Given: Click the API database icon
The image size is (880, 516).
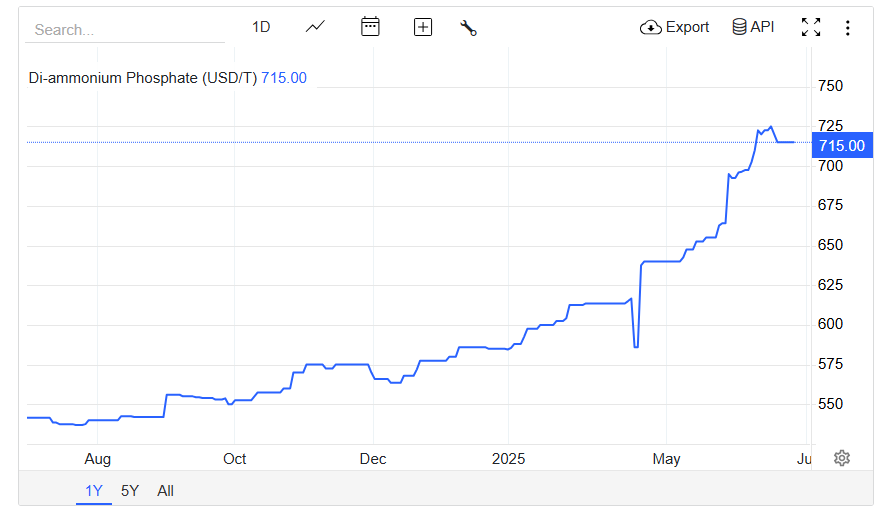Looking at the screenshot, I should pyautogui.click(x=739, y=26).
